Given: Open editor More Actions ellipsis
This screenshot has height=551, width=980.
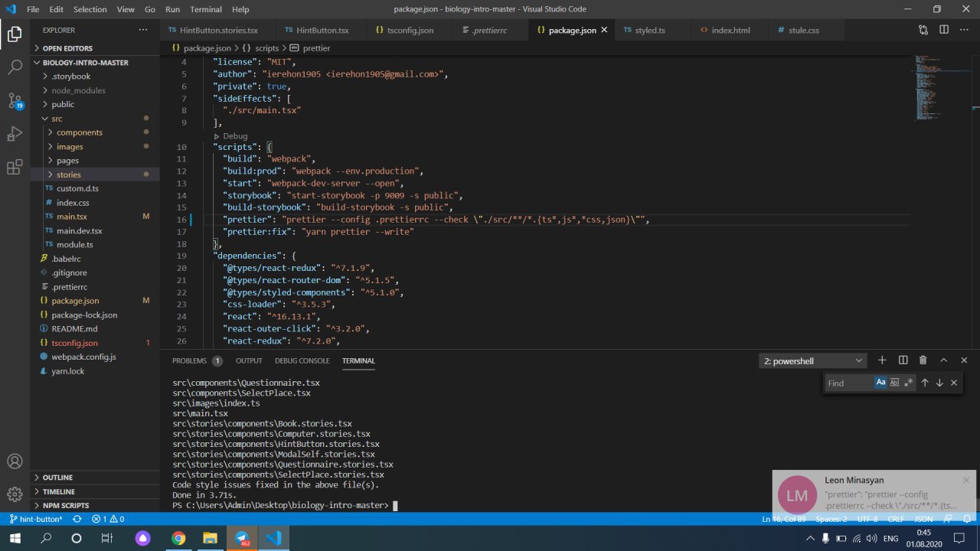Looking at the screenshot, I should [964, 30].
